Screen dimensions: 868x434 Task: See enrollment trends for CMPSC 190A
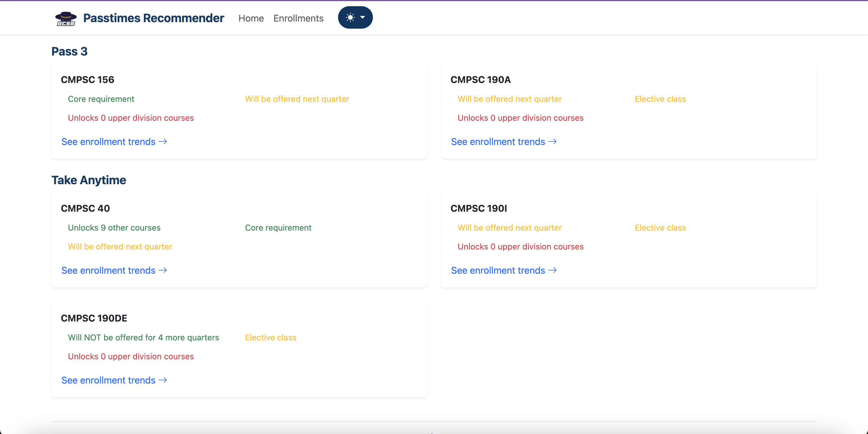click(498, 141)
